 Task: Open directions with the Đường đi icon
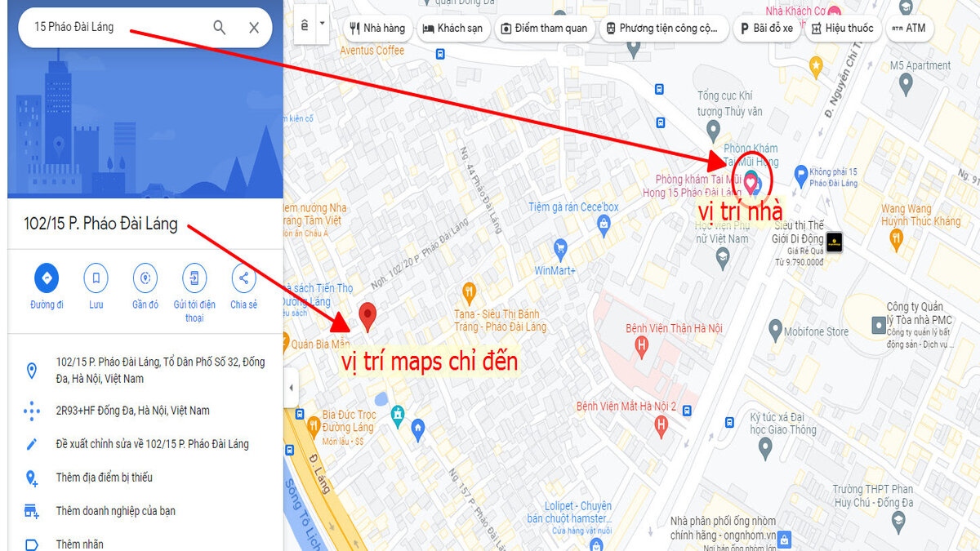click(47, 278)
